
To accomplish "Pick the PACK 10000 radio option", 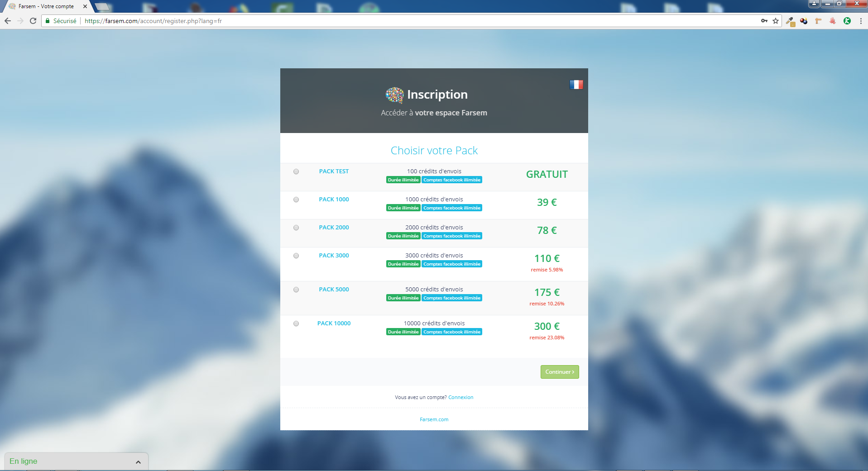I will [296, 324].
